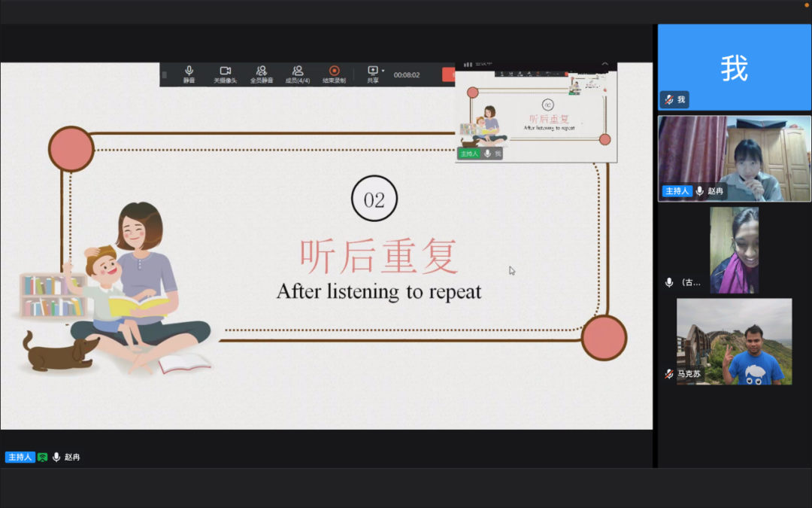This screenshot has height=508, width=812.
Task: Click the red end meeting button
Action: tap(449, 75)
